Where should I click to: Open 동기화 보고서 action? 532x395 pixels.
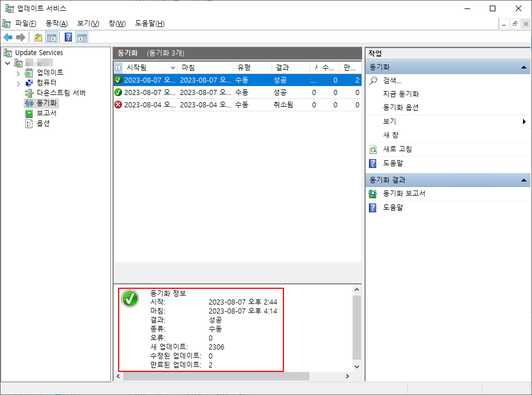(404, 193)
